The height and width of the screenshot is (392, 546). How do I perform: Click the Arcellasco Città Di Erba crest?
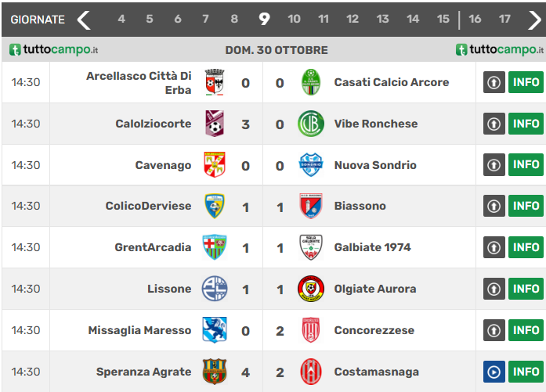[x=214, y=82]
